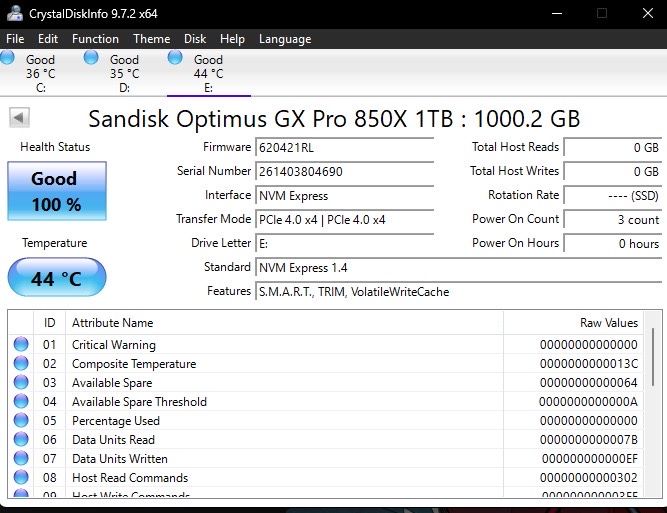The width and height of the screenshot is (667, 513).
Task: Open the Help menu
Action: (232, 39)
